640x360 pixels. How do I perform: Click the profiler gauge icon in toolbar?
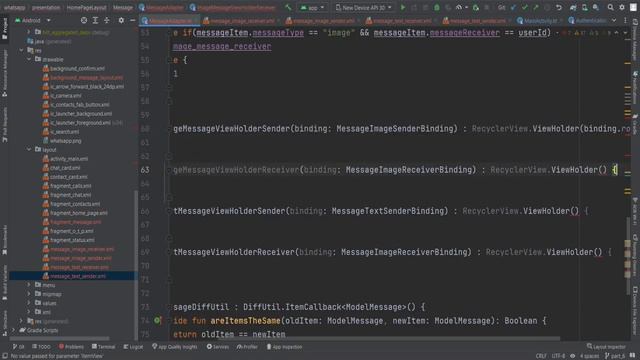(460, 7)
